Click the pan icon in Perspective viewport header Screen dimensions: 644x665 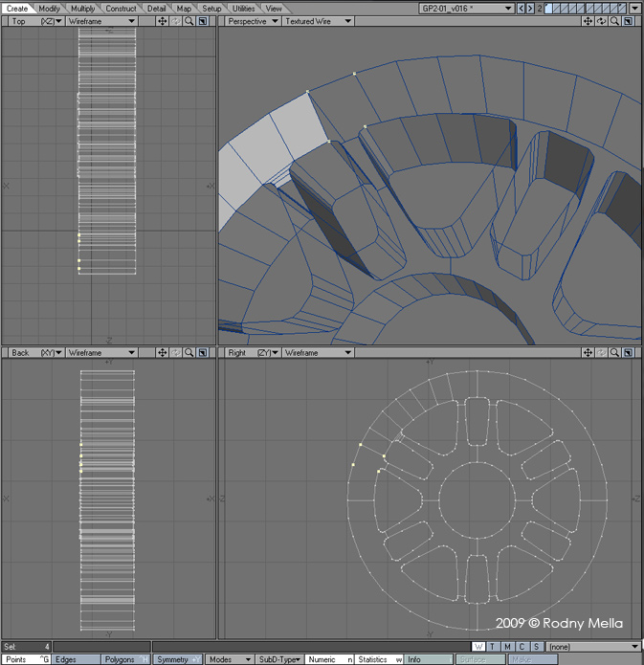[588, 21]
